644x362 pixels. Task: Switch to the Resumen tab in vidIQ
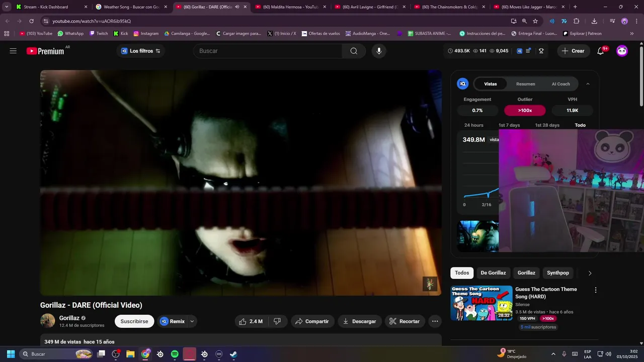click(x=525, y=84)
